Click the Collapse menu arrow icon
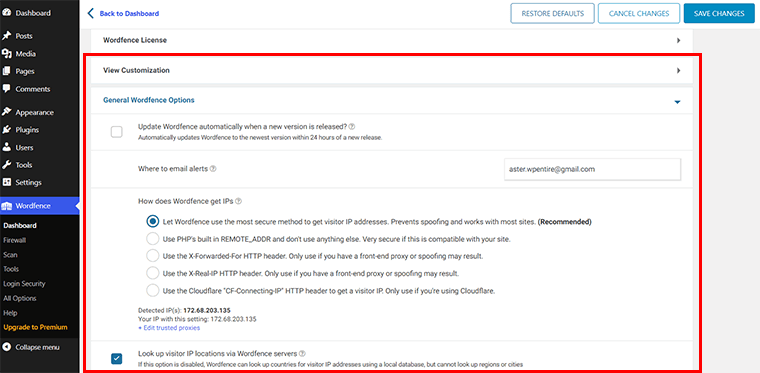Image resolution: width=760 pixels, height=373 pixels. coord(7,347)
